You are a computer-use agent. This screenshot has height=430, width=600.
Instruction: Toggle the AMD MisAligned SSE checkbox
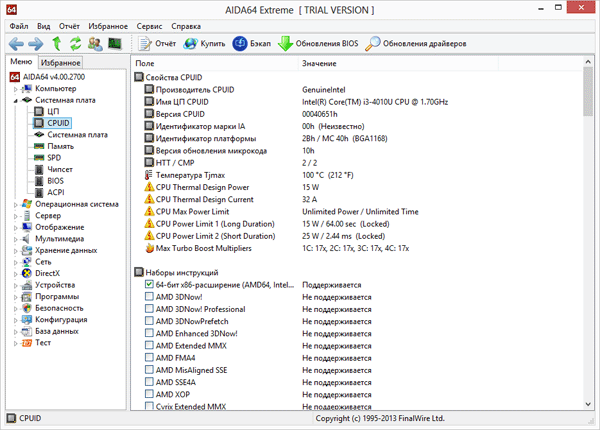click(x=149, y=370)
